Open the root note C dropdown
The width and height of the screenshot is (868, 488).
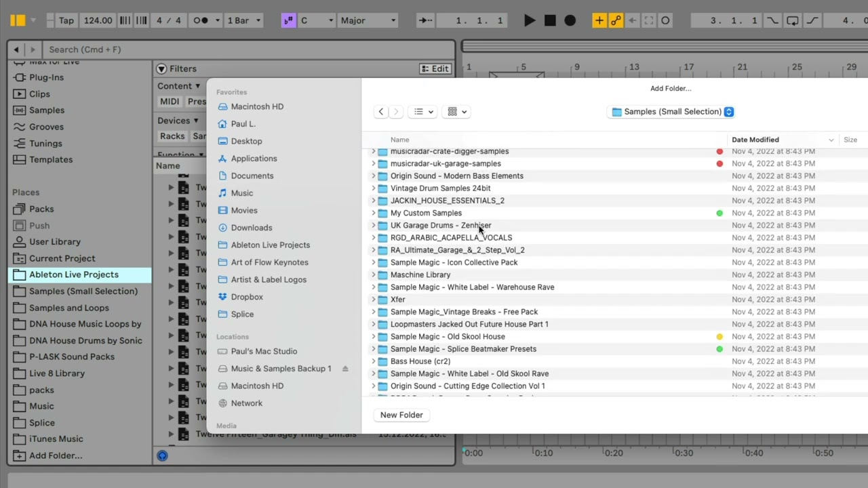317,20
